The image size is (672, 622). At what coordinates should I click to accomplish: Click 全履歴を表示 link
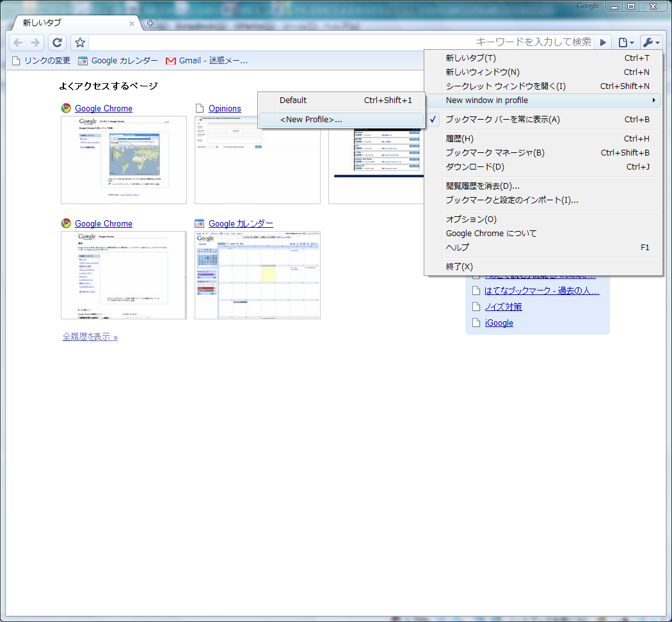90,337
